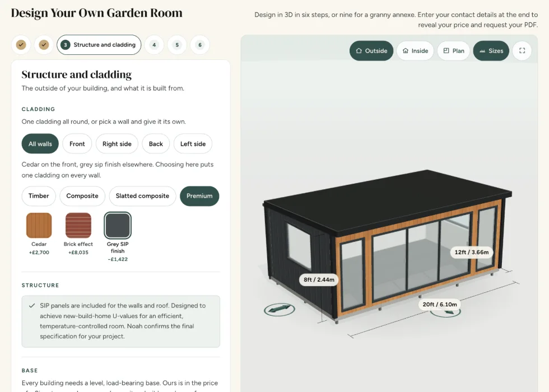Click the 12ft / 3.66m depth label
This screenshot has height=392, width=549.
point(472,253)
